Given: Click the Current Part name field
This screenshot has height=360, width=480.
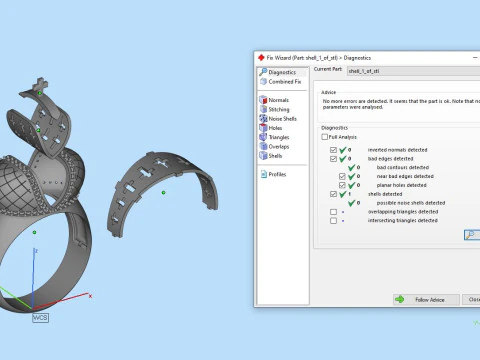Looking at the screenshot, I should click(x=413, y=71).
